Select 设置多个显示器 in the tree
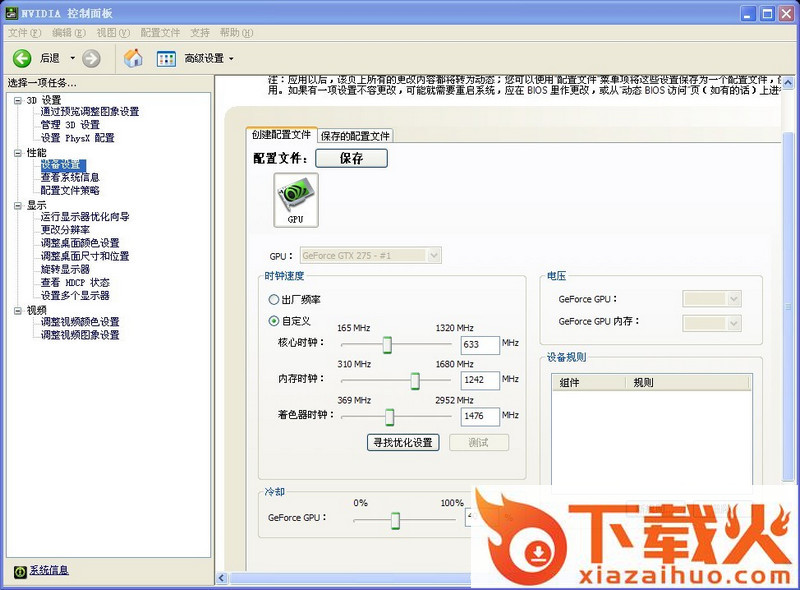The height and width of the screenshot is (590, 800). point(75,296)
